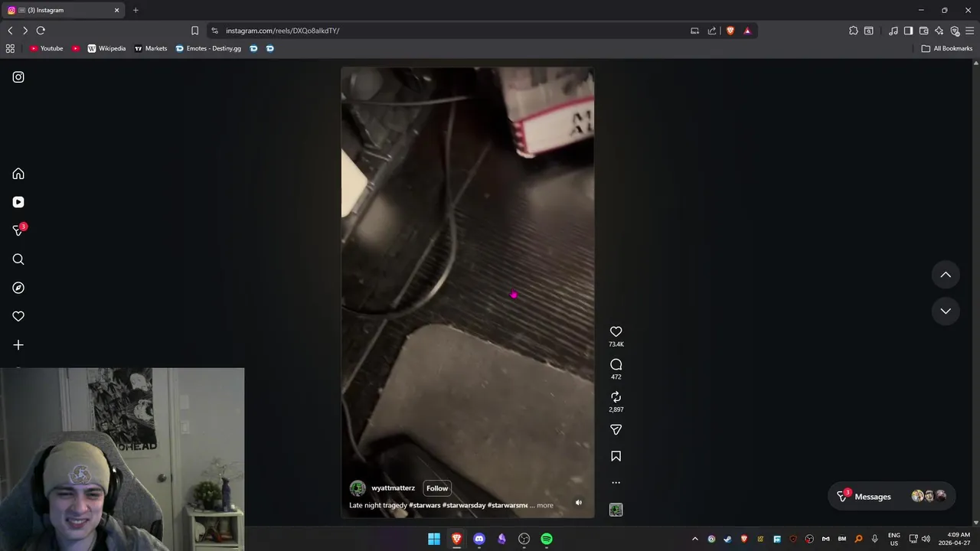Open the media playlist music note icon
The image size is (980, 551).
893,31
